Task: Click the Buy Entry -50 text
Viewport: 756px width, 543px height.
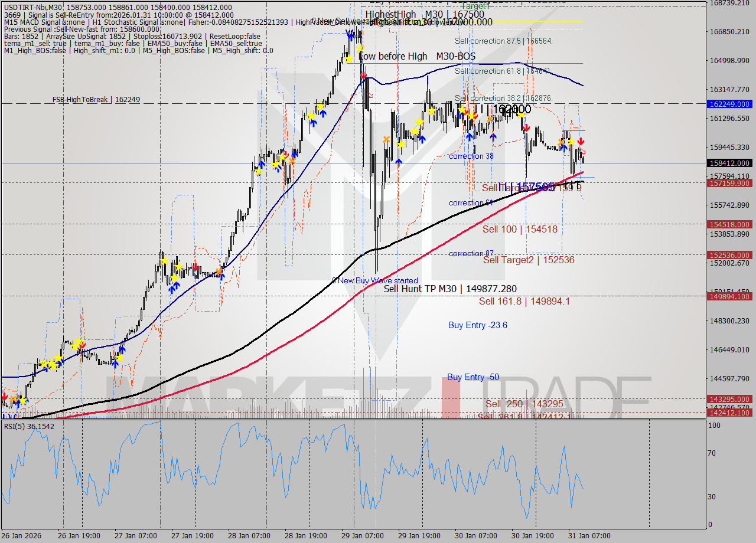Action: [472, 377]
